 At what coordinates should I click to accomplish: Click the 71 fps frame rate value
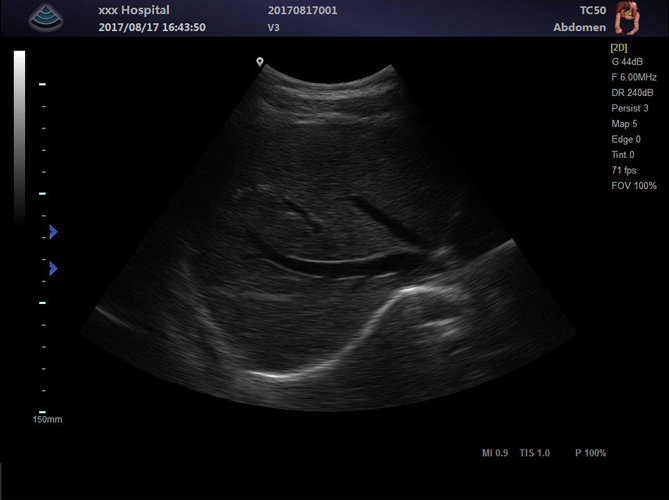point(624,170)
